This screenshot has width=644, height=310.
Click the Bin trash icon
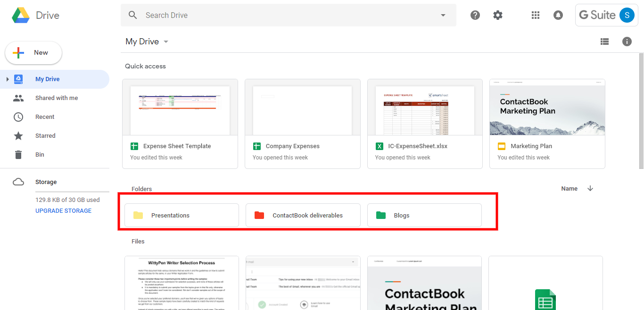pyautogui.click(x=18, y=155)
